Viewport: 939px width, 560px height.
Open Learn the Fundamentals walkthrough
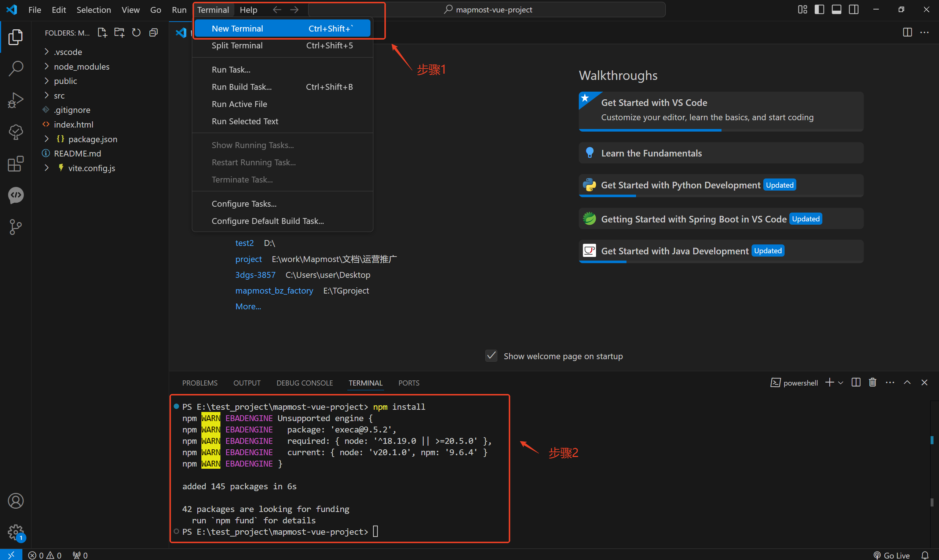coord(721,153)
